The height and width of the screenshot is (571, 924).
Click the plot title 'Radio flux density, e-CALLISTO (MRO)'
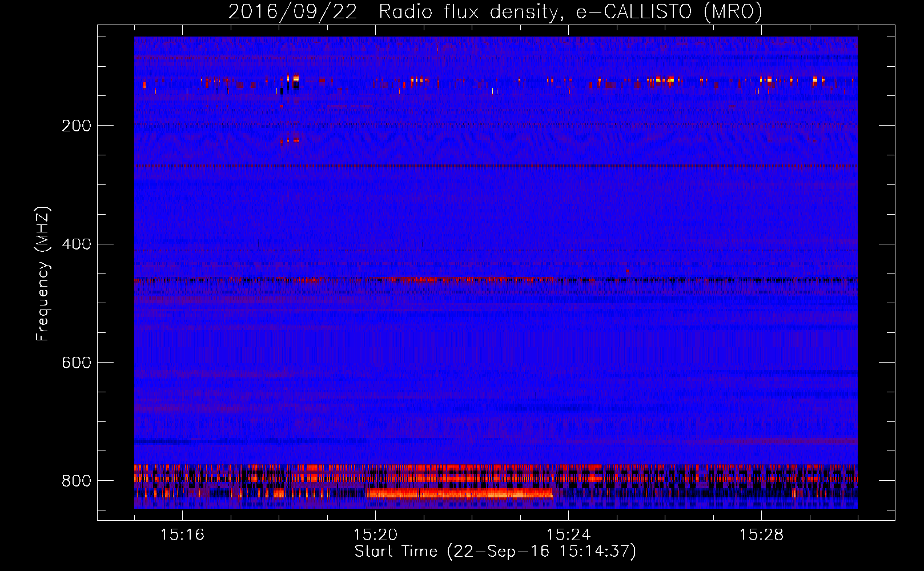pos(571,11)
